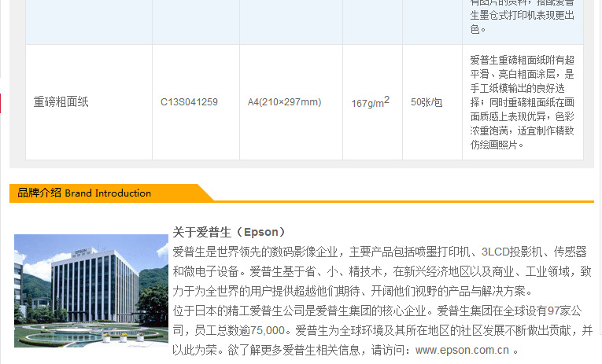This screenshot has height=364, width=602.
Task: Click the 75,000 employee count text
Action: pos(267,330)
